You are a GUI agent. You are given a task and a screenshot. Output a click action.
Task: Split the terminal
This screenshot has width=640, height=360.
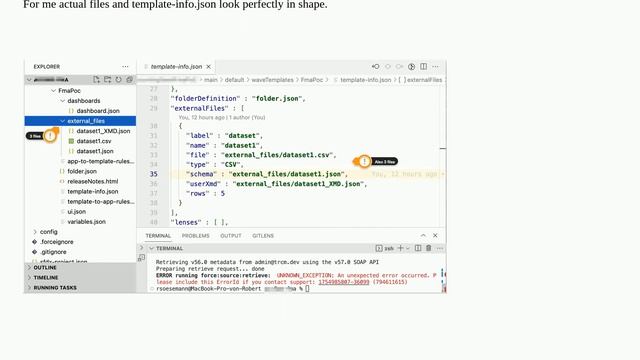[x=418, y=248]
